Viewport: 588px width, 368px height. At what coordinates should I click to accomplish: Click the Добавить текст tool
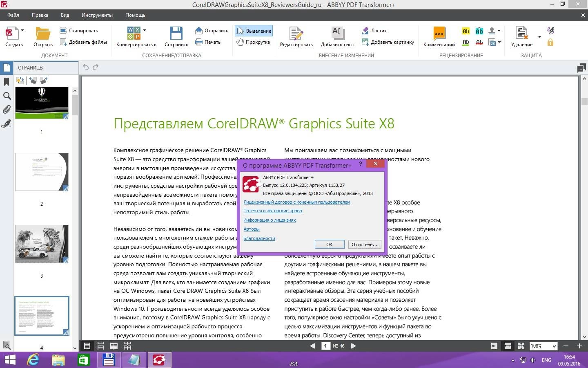pos(338,33)
